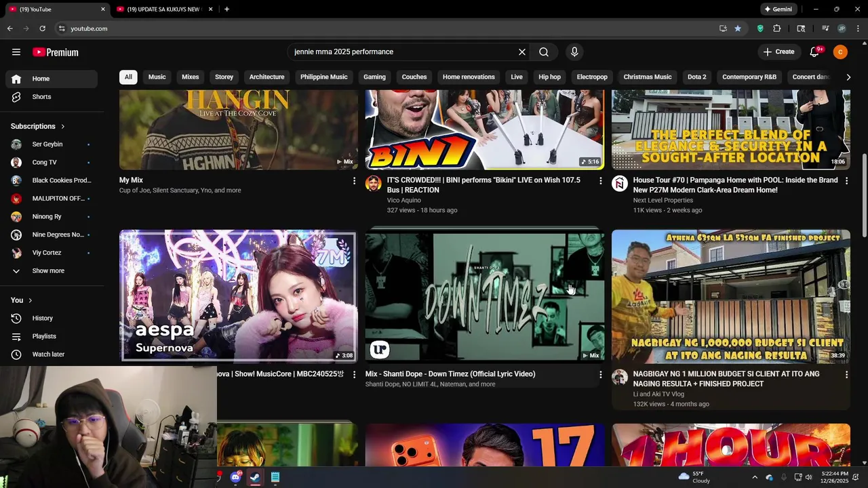The width and height of the screenshot is (868, 488).
Task: Open Black Cookies Prod channel
Action: pyautogui.click(x=52, y=180)
